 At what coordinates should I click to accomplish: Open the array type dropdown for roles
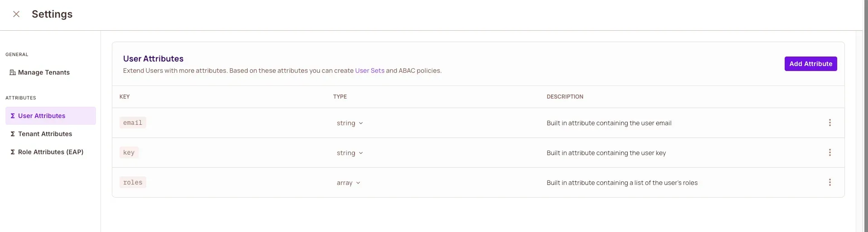click(348, 183)
